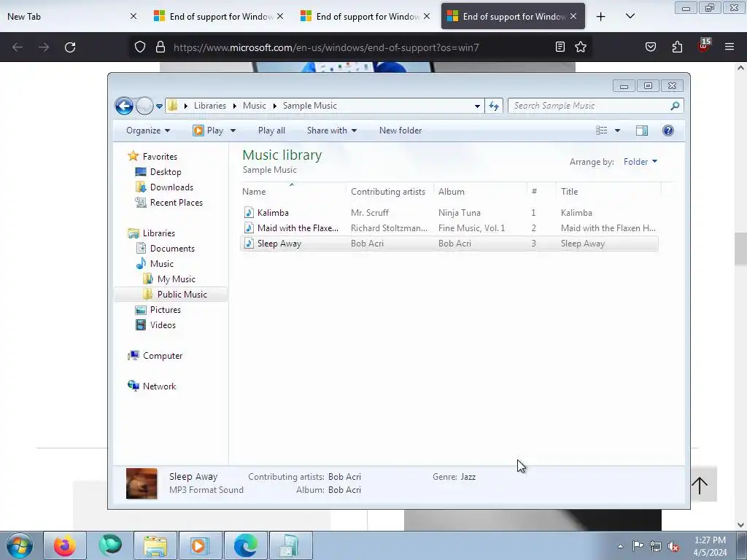Sort by Name column header
Viewport: 747px width, 560px height.
[293, 192]
